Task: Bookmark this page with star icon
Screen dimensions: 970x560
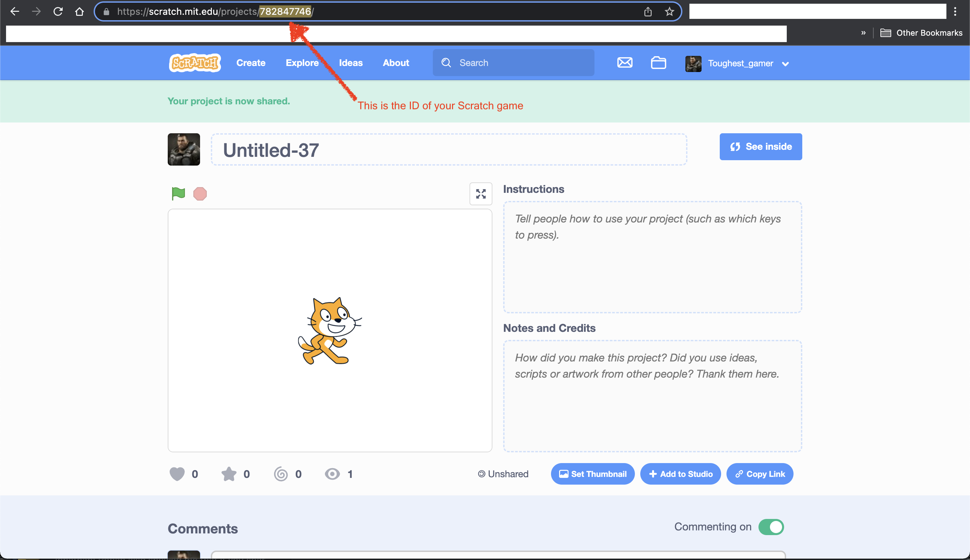Action: 669,11
